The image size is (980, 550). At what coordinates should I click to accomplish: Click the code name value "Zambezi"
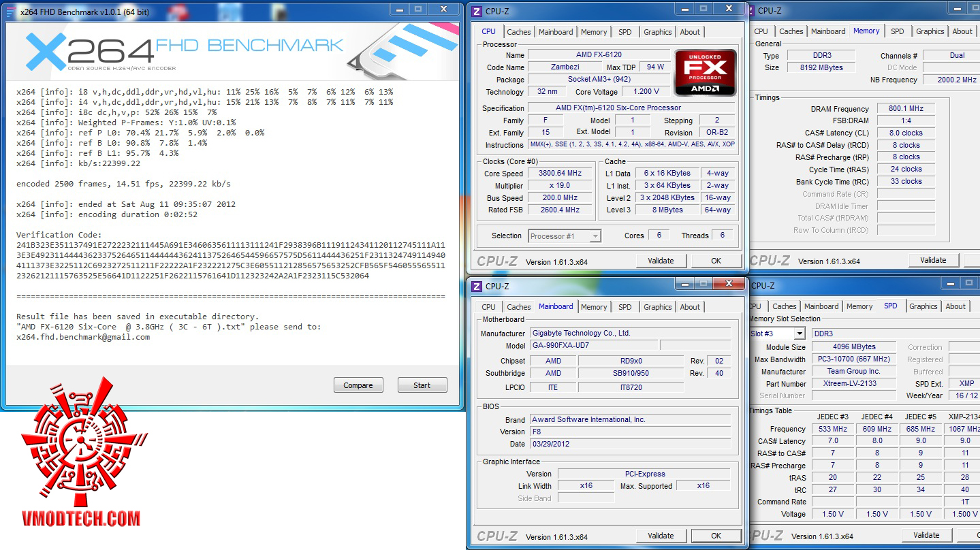coord(565,67)
